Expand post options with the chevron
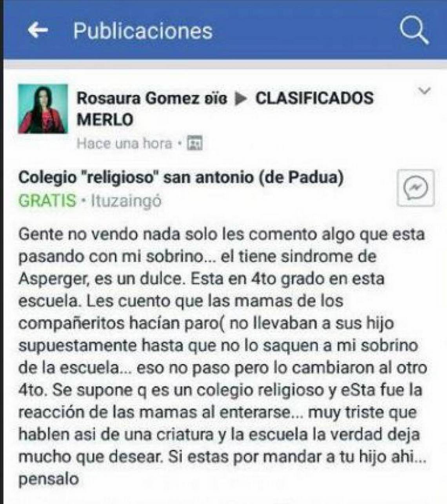 (x=424, y=91)
